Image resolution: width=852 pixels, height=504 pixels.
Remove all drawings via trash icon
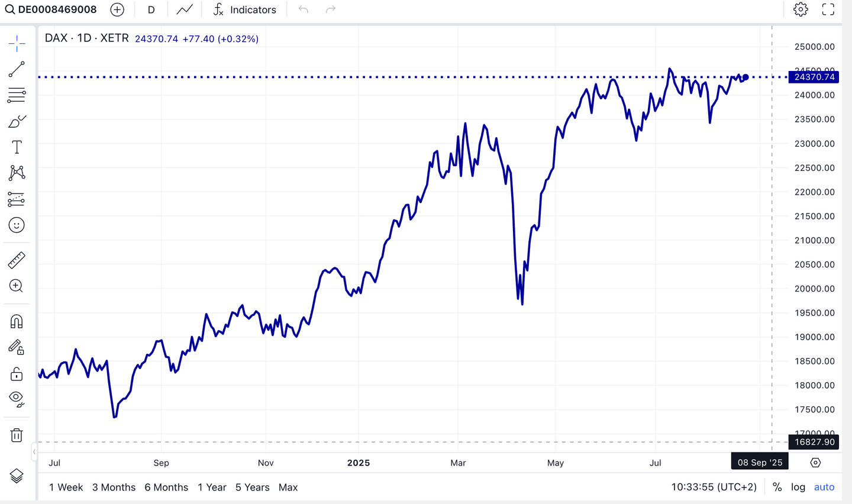tap(16, 435)
